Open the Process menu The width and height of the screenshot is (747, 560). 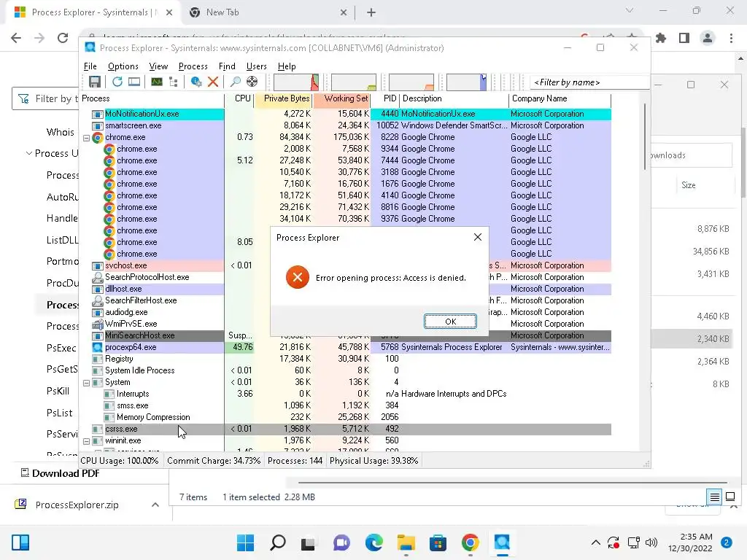coord(193,66)
